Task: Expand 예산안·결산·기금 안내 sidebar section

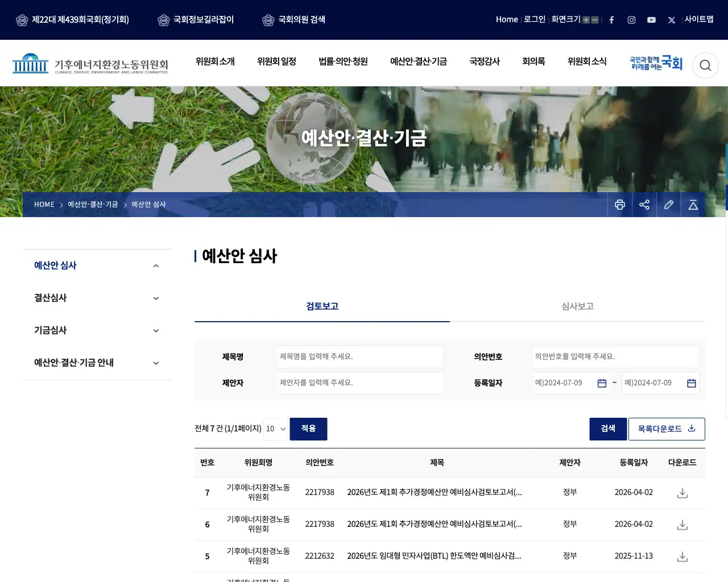Action: pos(156,363)
